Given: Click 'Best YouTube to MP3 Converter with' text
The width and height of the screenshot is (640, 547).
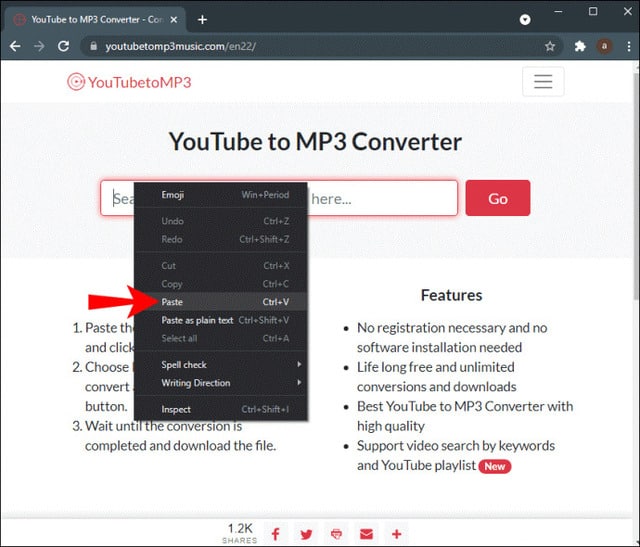Looking at the screenshot, I should (x=465, y=406).
